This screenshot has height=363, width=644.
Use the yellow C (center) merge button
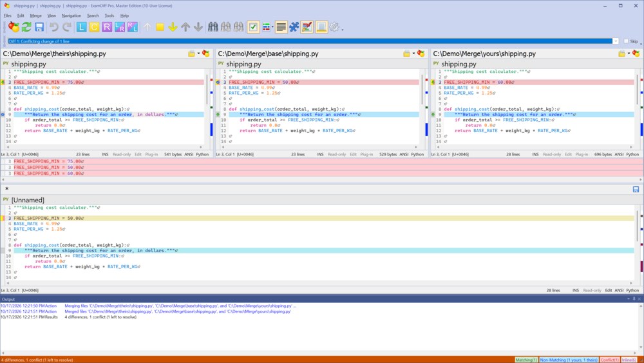point(94,27)
